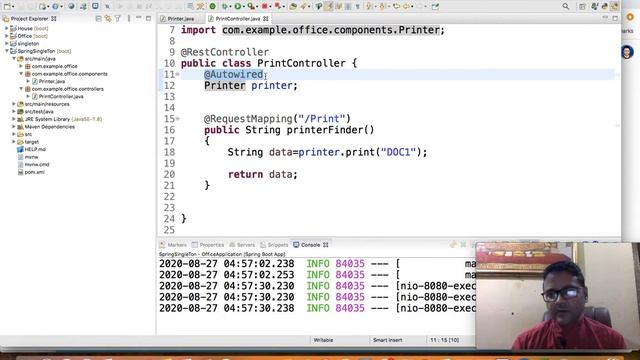Fold the @Autowired block on line 11

[178, 74]
